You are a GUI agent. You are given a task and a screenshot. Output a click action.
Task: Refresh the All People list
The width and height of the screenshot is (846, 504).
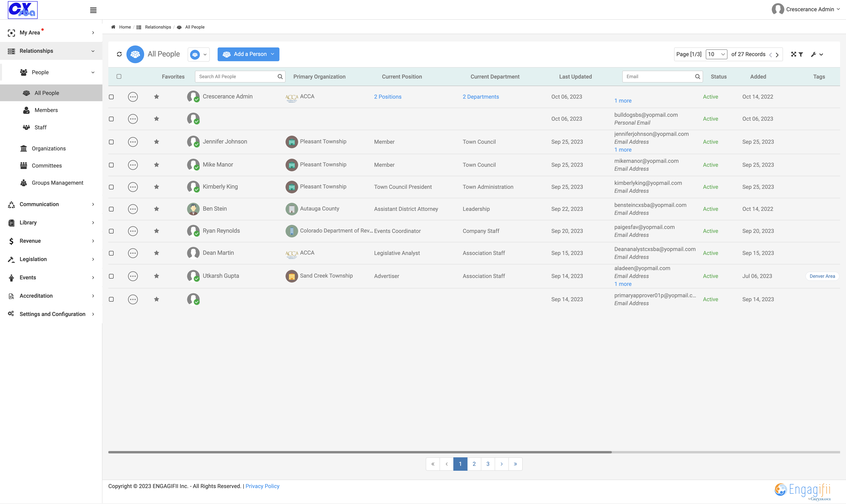click(x=119, y=54)
